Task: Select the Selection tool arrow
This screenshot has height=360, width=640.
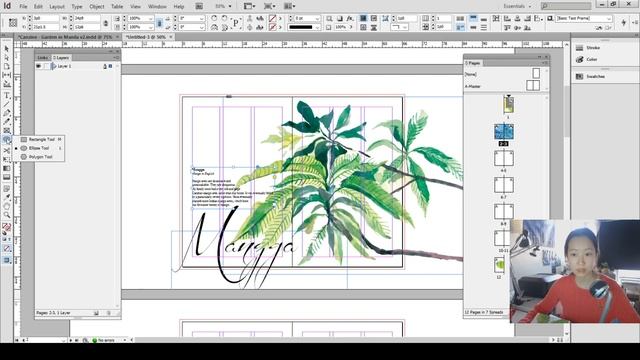Action: click(7, 49)
